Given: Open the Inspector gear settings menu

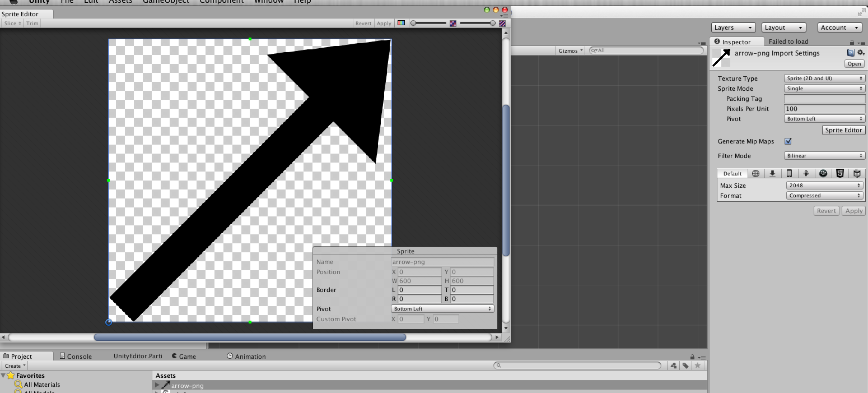Looking at the screenshot, I should 861,53.
